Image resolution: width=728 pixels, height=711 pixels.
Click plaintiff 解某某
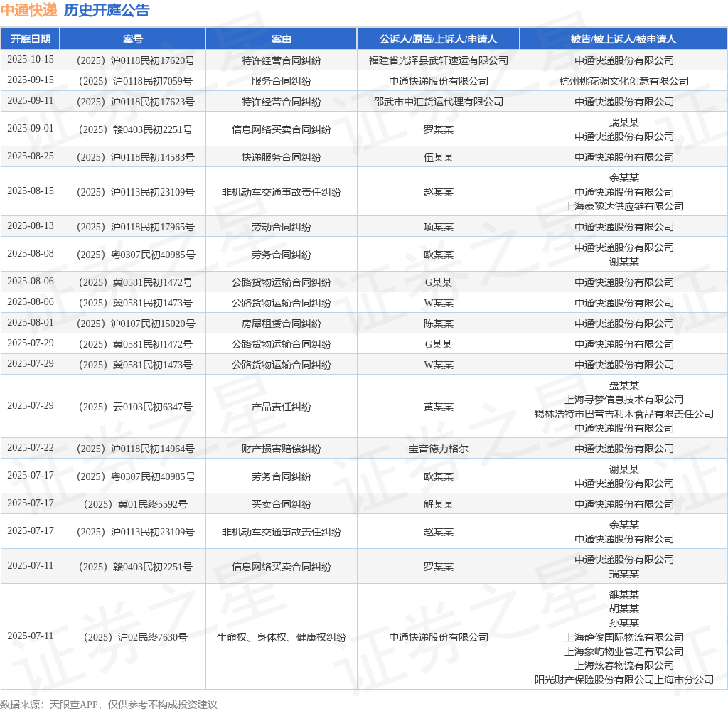point(438,504)
